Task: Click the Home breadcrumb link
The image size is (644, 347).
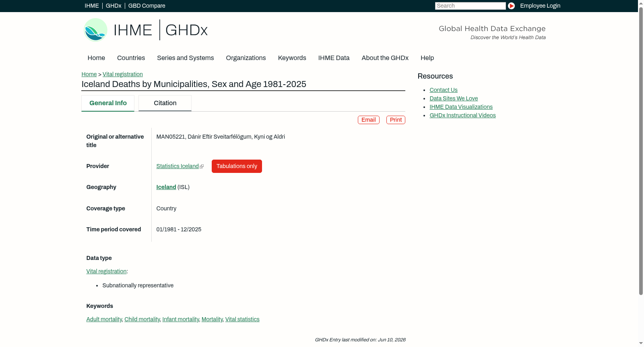Action: click(x=89, y=74)
